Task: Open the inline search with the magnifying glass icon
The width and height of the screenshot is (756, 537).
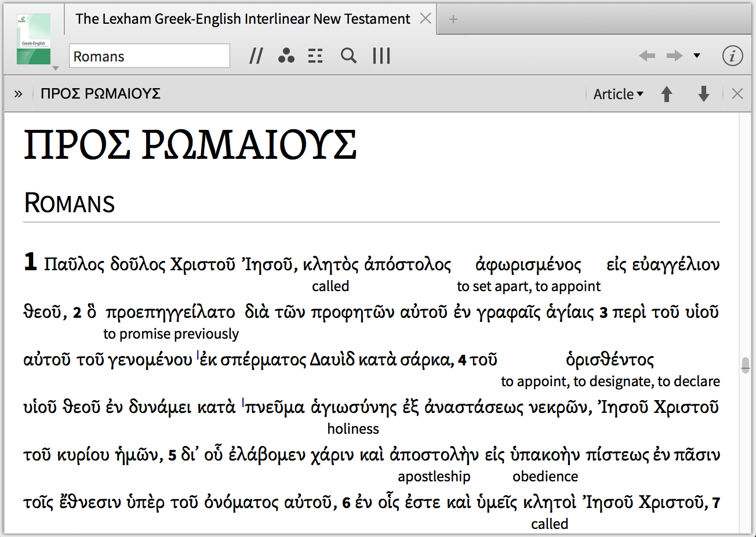Action: coord(348,56)
